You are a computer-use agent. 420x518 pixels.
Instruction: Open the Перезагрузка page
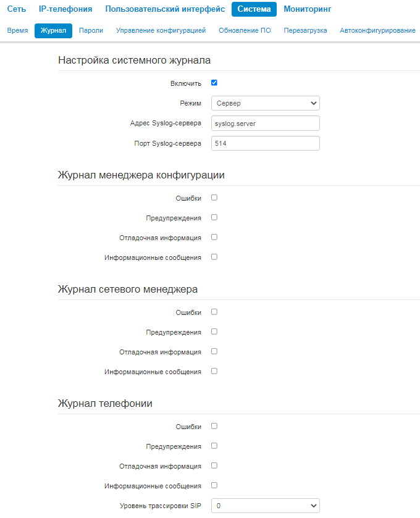(x=305, y=30)
